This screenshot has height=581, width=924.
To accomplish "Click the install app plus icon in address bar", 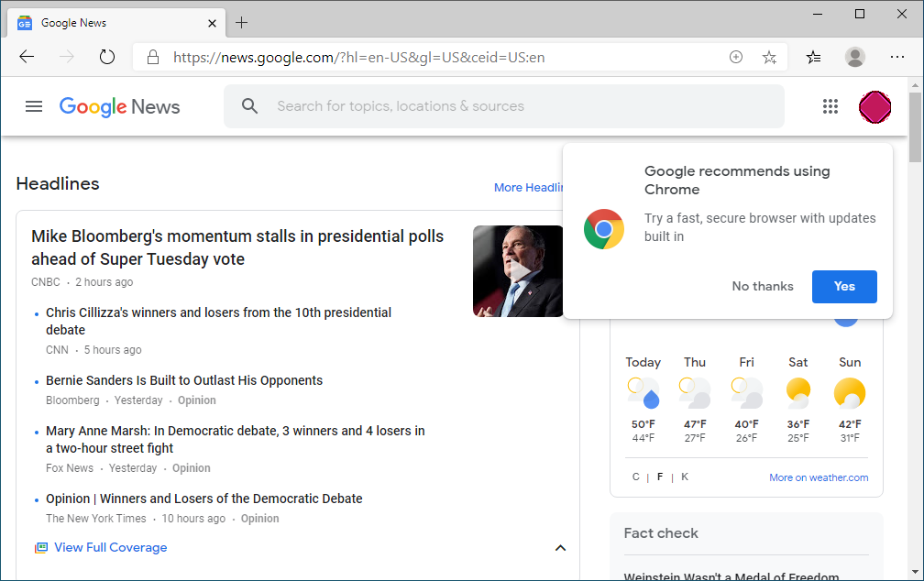I will pyautogui.click(x=736, y=57).
